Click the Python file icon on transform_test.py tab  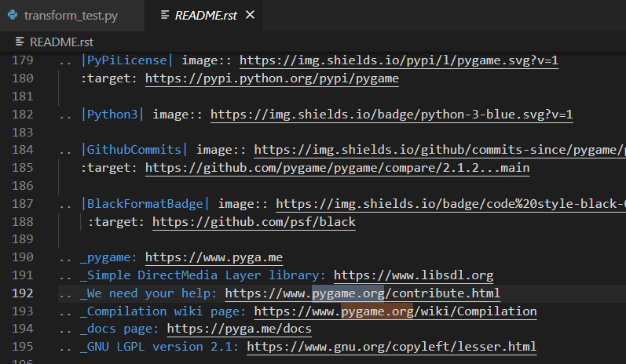pos(13,15)
